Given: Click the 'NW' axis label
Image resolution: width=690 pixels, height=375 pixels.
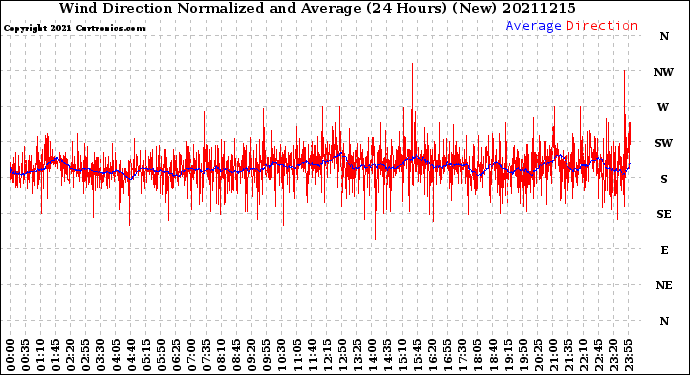Looking at the screenshot, I should 664,72.
